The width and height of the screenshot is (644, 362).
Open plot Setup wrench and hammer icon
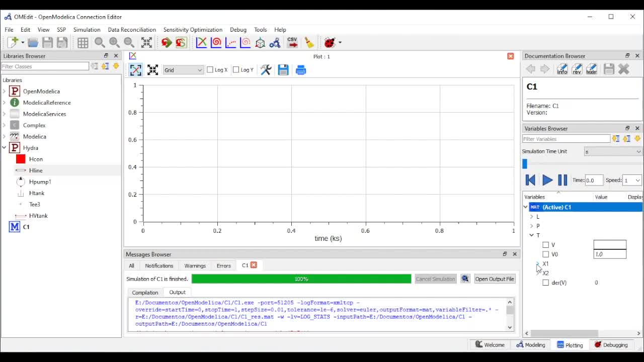[266, 70]
